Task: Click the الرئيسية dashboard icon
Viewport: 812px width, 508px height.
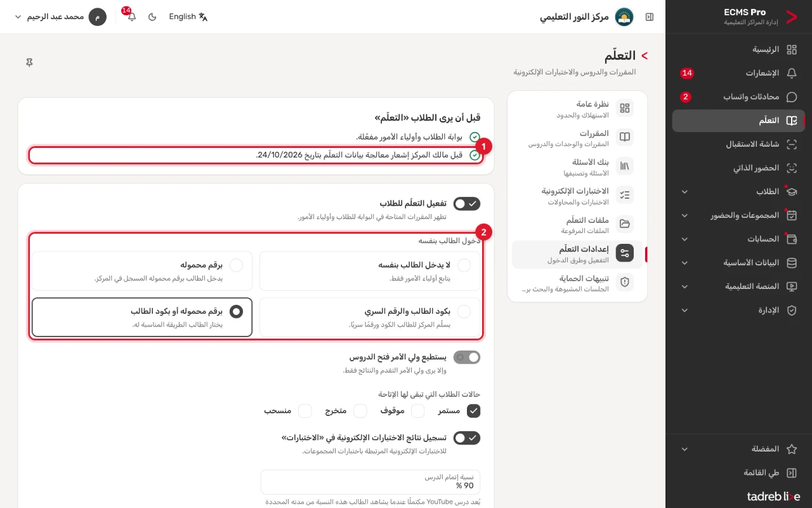Action: click(x=792, y=50)
